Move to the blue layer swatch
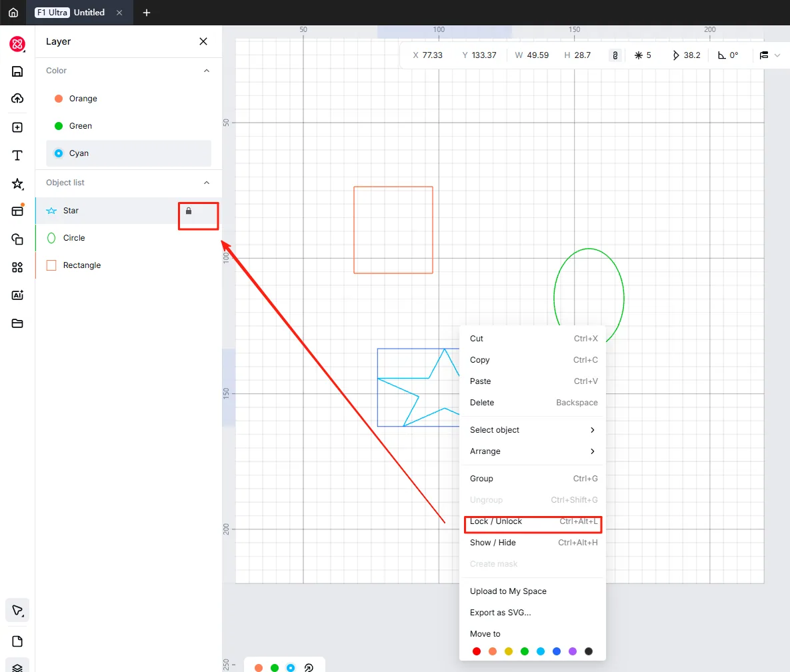This screenshot has width=790, height=672. [x=557, y=651]
